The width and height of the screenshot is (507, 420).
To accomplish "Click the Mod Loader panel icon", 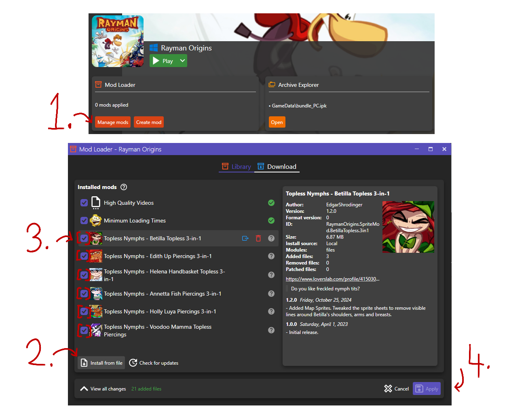I will click(x=98, y=85).
